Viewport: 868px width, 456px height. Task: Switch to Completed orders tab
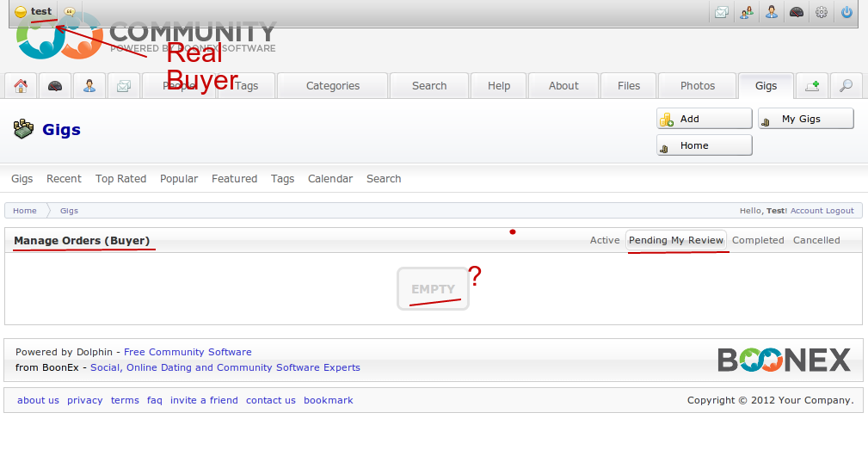coord(758,240)
